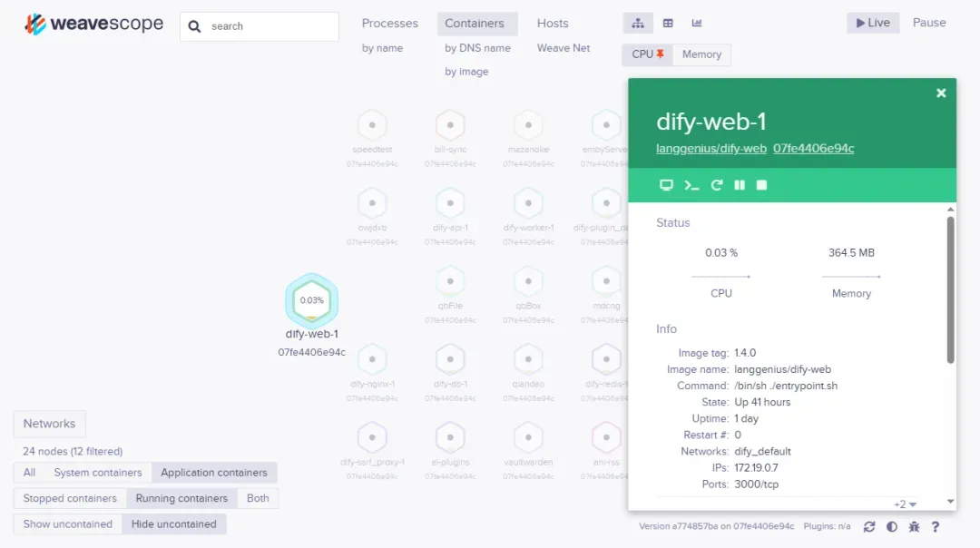The height and width of the screenshot is (548, 980).
Task: Attach to dify-web-1 container icon
Action: click(x=666, y=185)
